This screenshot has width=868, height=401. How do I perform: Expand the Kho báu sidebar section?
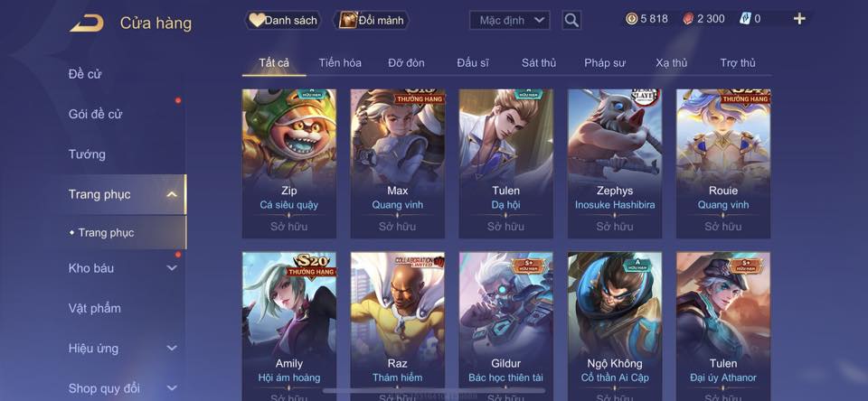(x=172, y=267)
